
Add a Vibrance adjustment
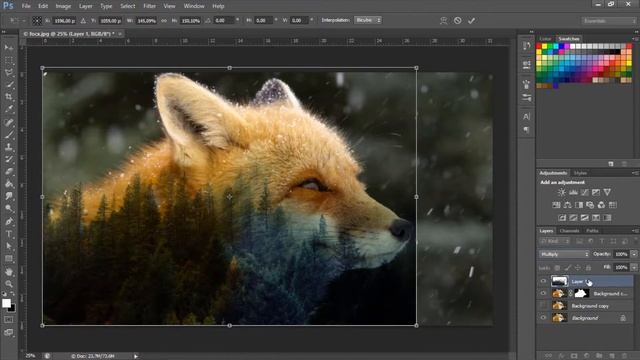point(607,192)
